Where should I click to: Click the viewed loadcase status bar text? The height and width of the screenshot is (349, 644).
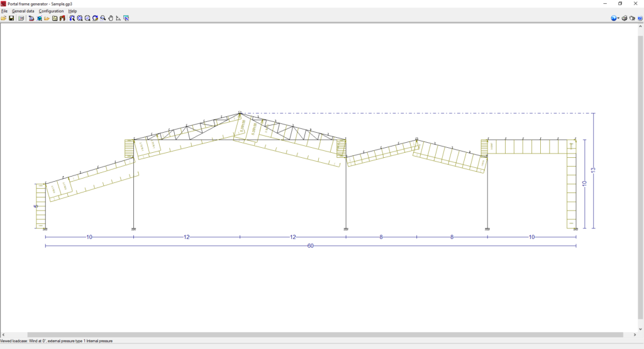click(x=56, y=341)
